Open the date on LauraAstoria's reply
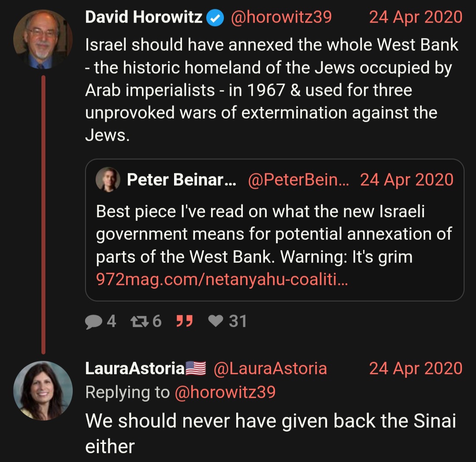Screen dimensions: 476x462 pyautogui.click(x=416, y=369)
